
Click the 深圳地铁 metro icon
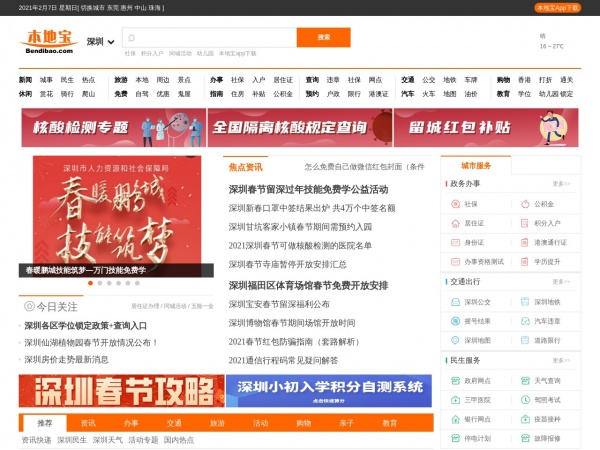coord(525,302)
